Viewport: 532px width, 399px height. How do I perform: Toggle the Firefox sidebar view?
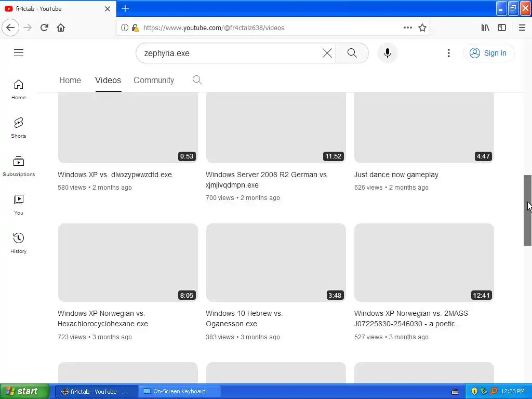tap(502, 28)
